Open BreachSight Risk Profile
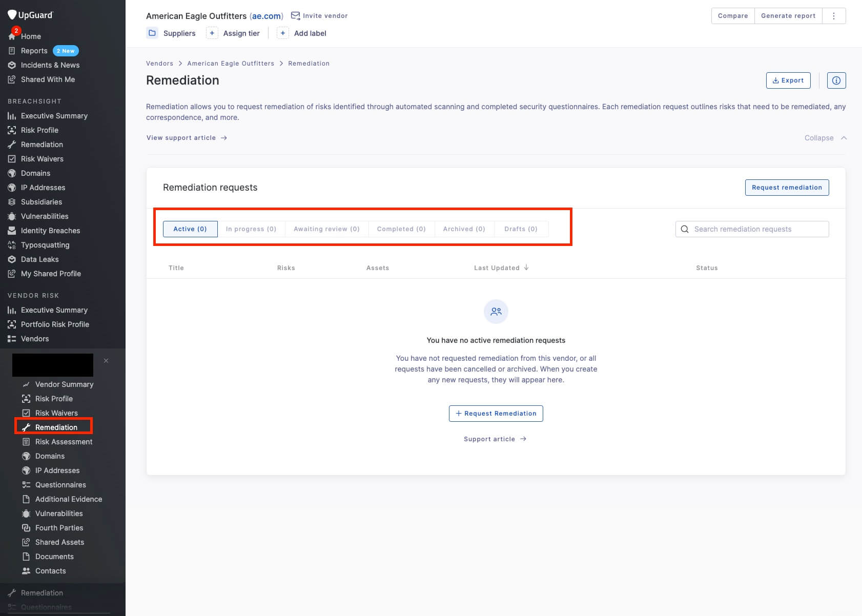Image resolution: width=862 pixels, height=616 pixels. pyautogui.click(x=39, y=130)
